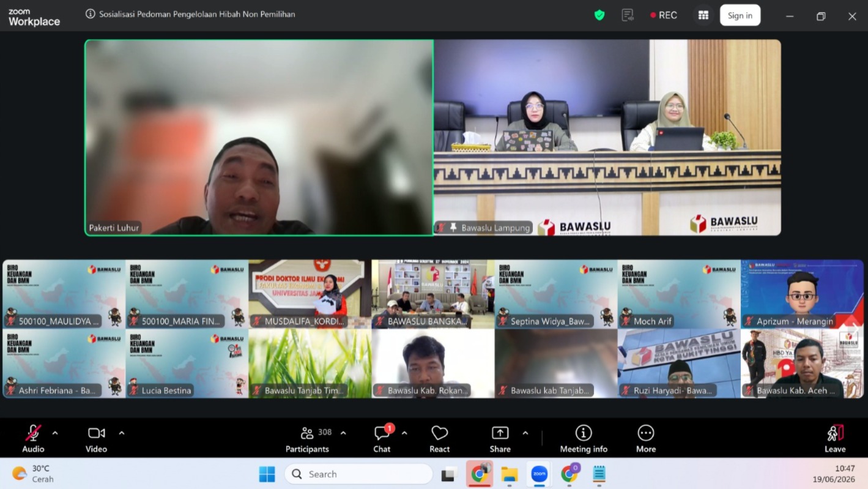Expand video options arrow next to Video

point(121,433)
